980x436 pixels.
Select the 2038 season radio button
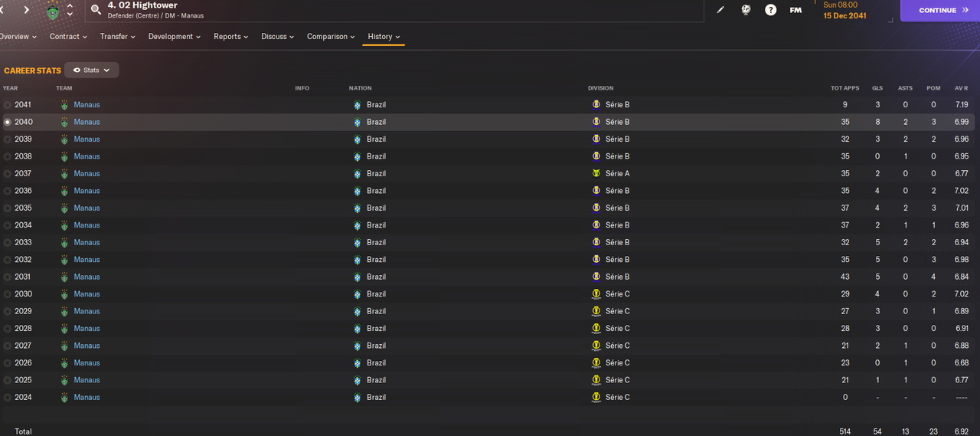[x=8, y=156]
